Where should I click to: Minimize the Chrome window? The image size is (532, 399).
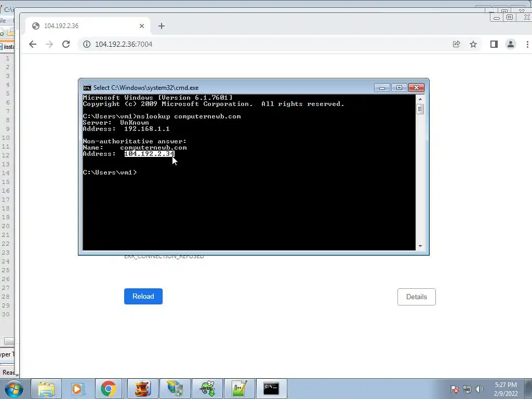coord(496,18)
